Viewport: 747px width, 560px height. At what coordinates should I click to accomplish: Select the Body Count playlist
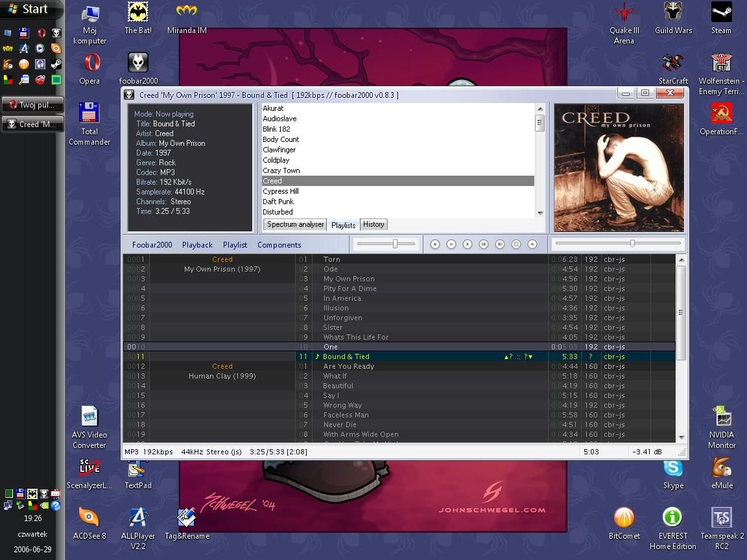tap(397, 139)
